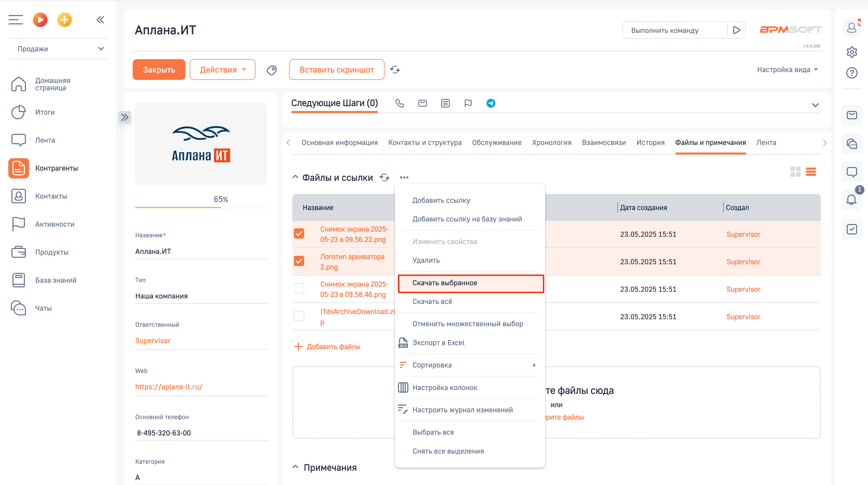Uncheck the Снимок экрана 09.56.22.png file
The height and width of the screenshot is (485, 868).
tap(299, 233)
